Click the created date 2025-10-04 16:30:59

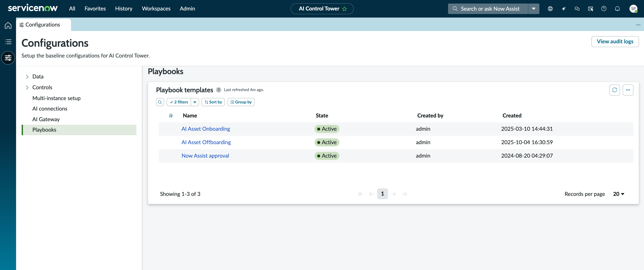[x=527, y=142]
